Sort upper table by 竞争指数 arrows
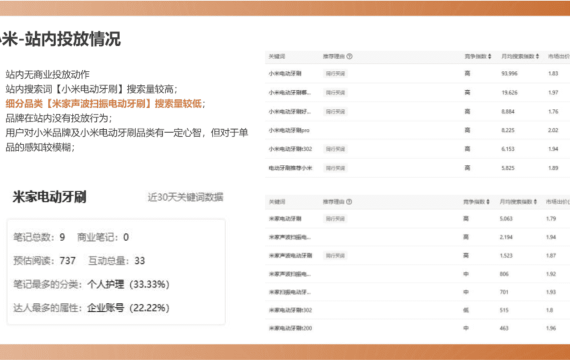 489,56
